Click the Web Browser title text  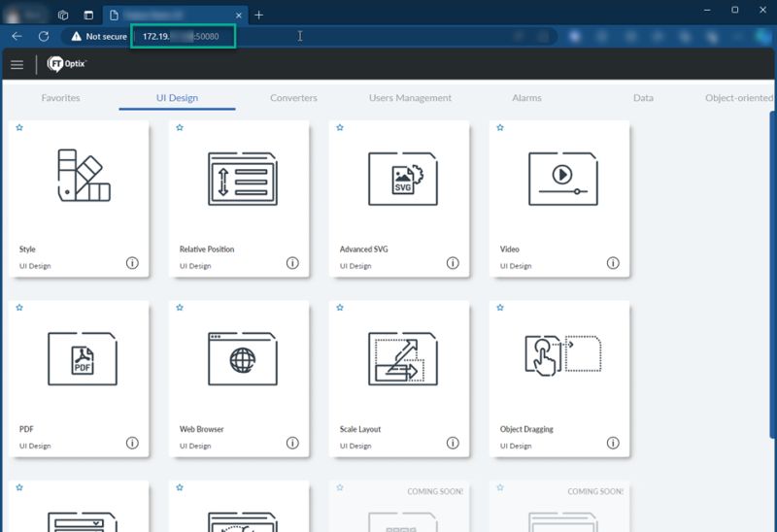[201, 429]
